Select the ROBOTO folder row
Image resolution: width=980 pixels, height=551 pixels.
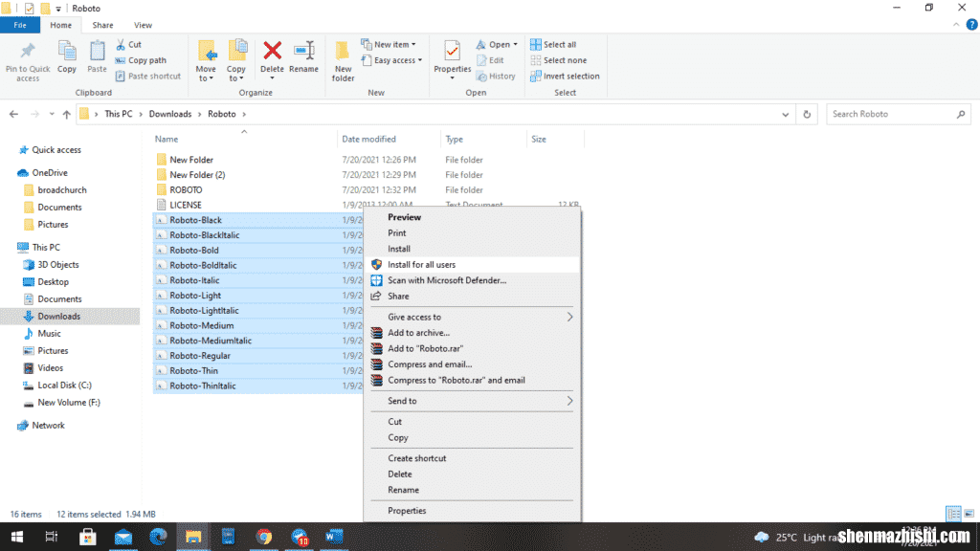tap(368, 190)
